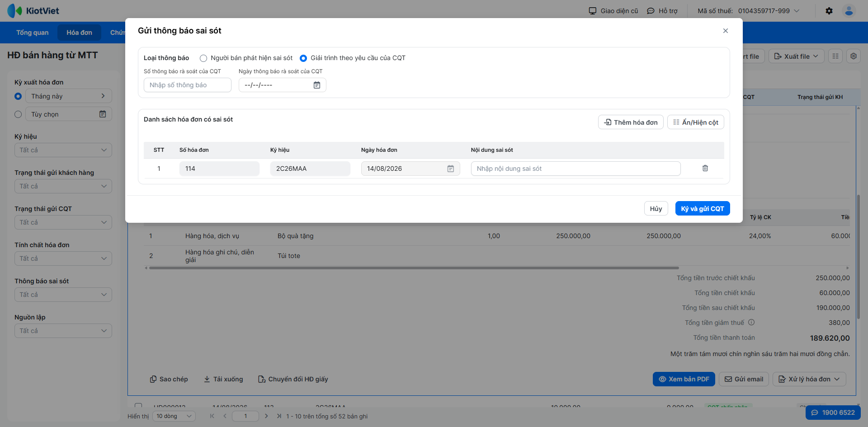868x427 pixels.
Task: Click the vertical scrollbar at right edge
Action: [858, 258]
